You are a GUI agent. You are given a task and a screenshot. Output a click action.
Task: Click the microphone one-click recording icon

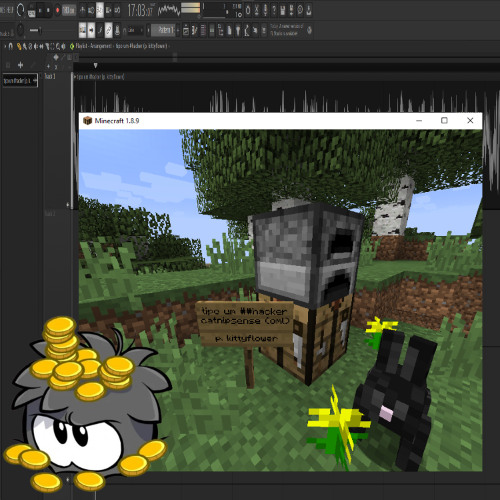pyautogui.click(x=266, y=10)
